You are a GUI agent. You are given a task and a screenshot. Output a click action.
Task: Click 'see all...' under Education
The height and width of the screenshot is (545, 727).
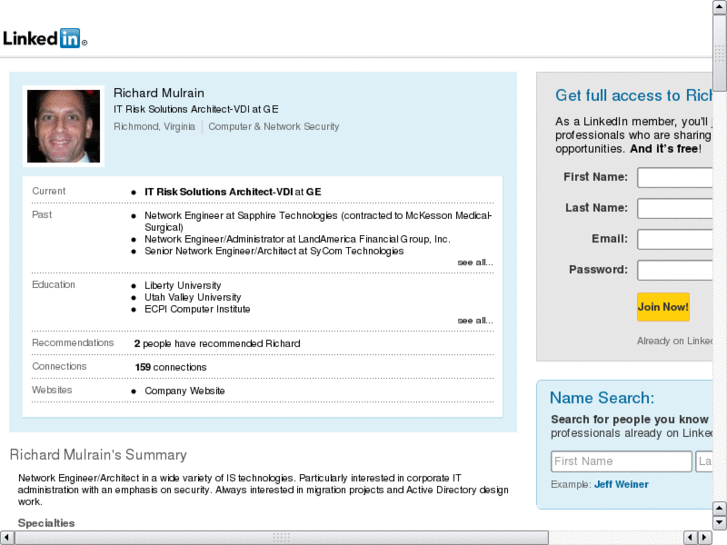pos(475,321)
